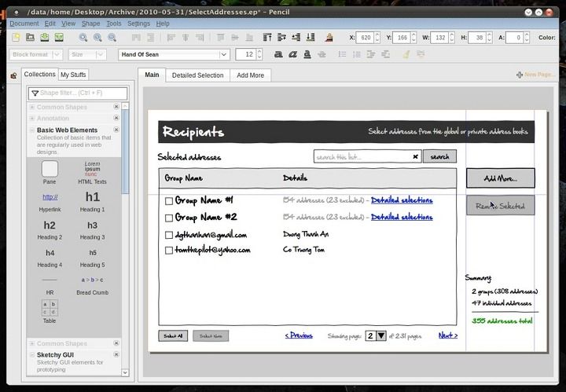Toggle italic text formatting
The height and width of the screenshot is (392, 566).
tap(292, 54)
